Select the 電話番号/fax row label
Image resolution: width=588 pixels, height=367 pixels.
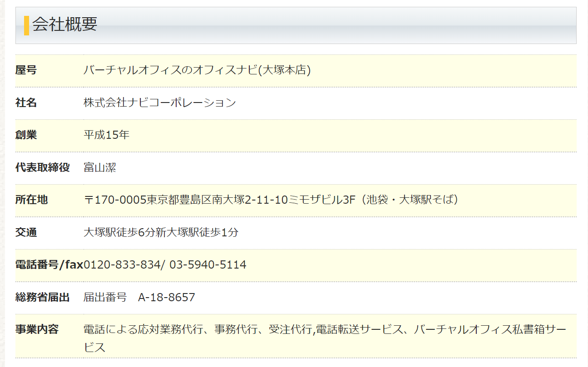49,265
